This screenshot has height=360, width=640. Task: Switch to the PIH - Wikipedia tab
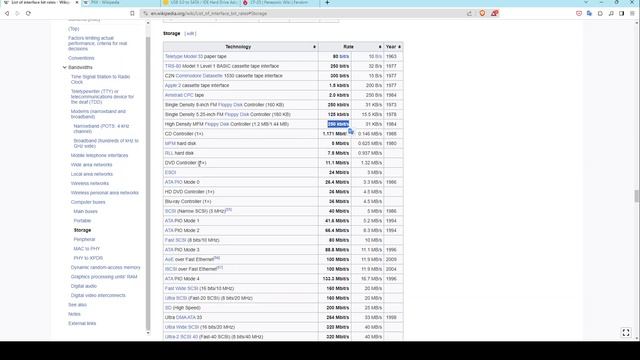coord(120,2)
